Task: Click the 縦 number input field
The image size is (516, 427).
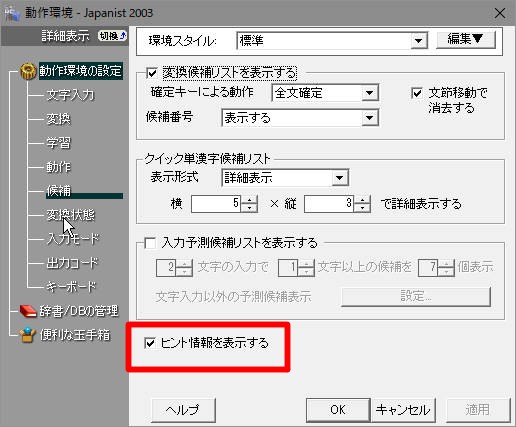Action: (330, 204)
